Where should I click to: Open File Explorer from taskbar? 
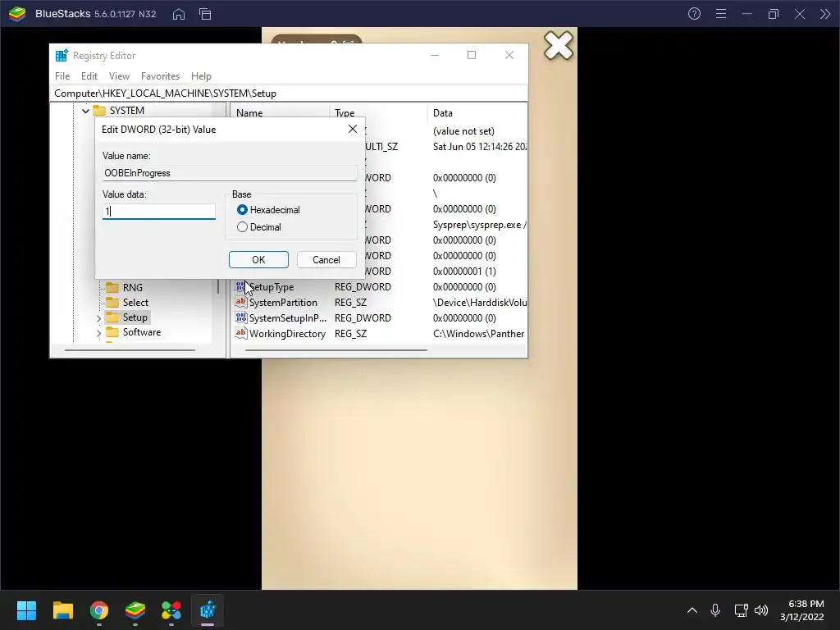[62, 610]
